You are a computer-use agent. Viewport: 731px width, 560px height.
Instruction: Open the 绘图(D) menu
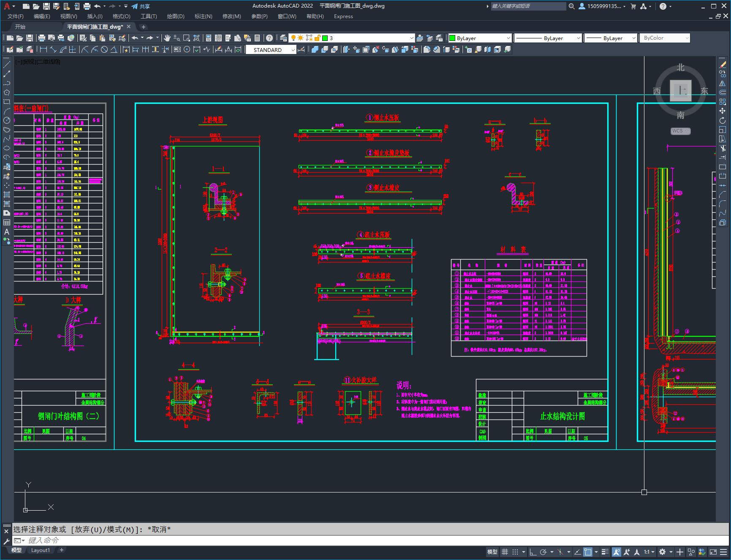175,16
